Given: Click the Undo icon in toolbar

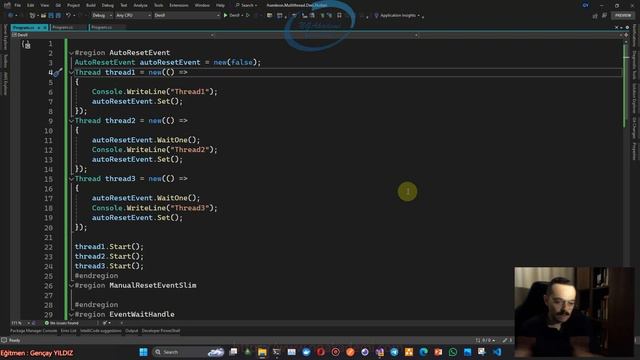Looking at the screenshot, I should (x=68, y=16).
